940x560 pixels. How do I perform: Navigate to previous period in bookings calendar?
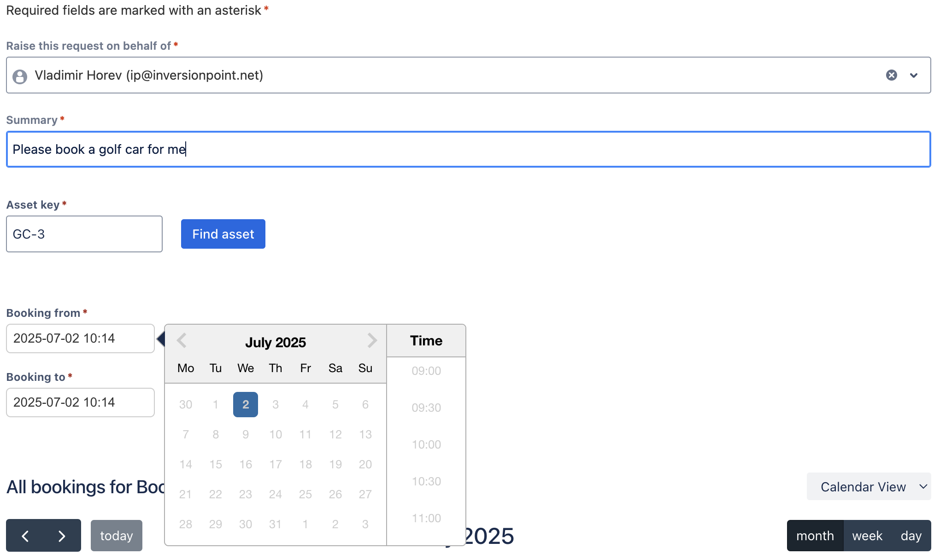point(25,536)
